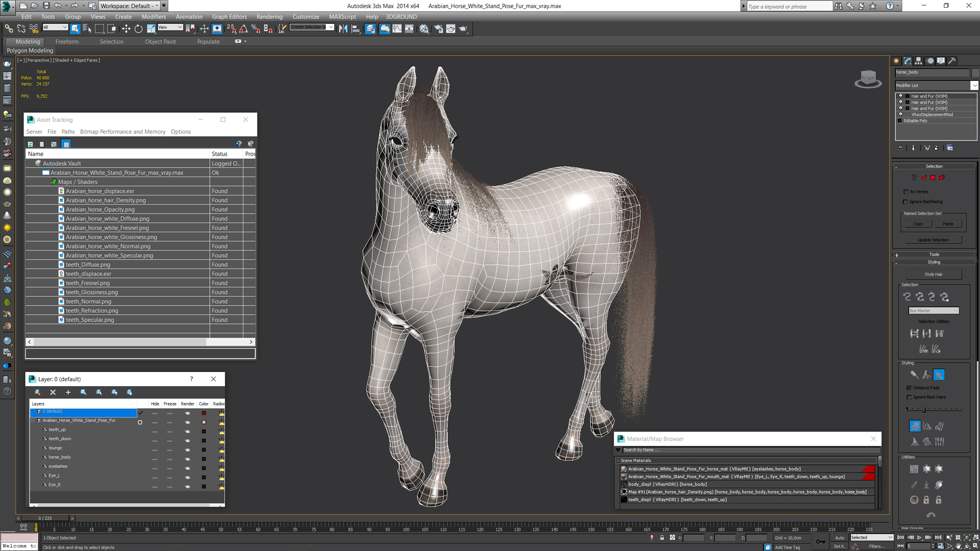Open the Box Marker dropdown
The image size is (980, 551).
tap(934, 311)
